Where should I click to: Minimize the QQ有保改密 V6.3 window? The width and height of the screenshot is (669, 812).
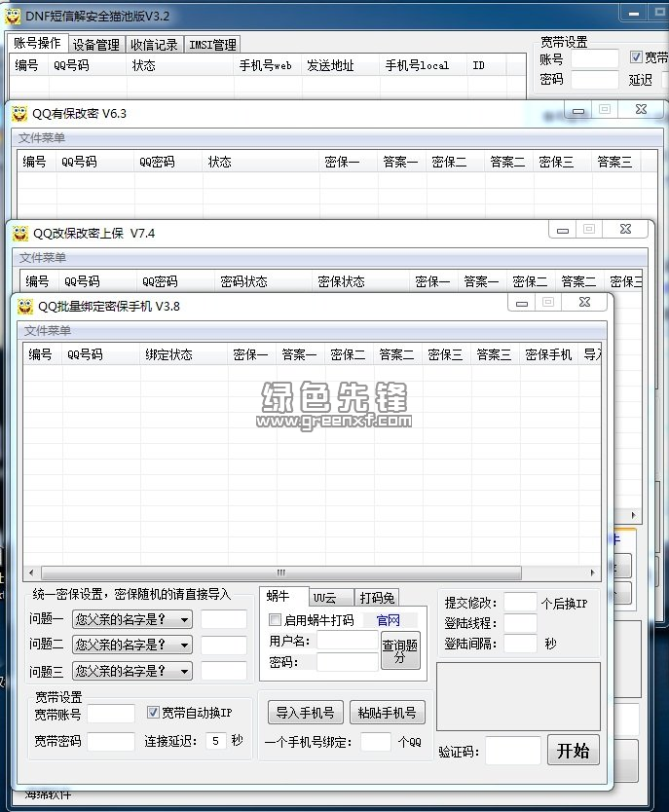[x=578, y=110]
